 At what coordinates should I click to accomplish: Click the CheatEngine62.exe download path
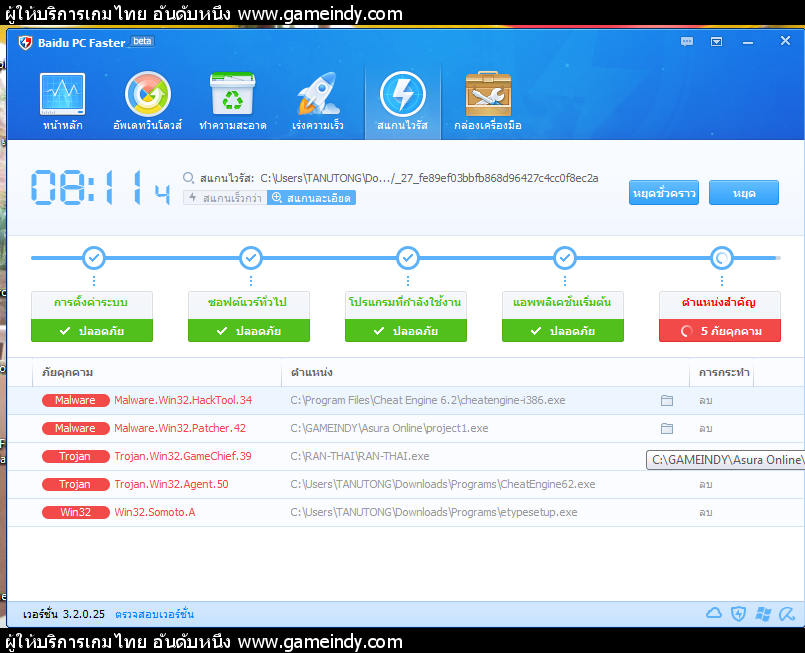coord(443,484)
